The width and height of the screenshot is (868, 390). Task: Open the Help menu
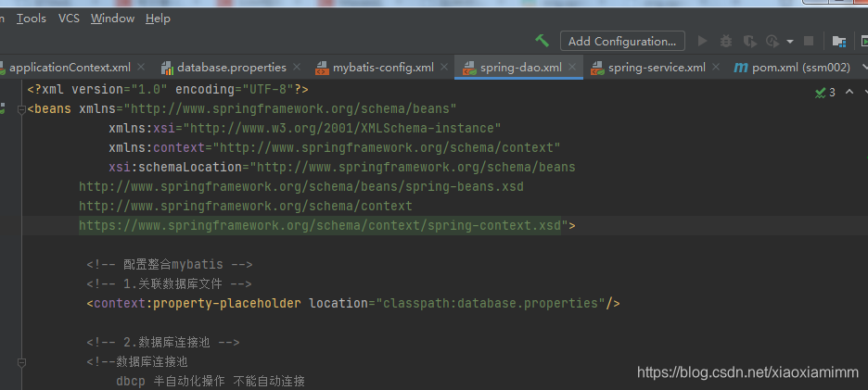pos(158,19)
